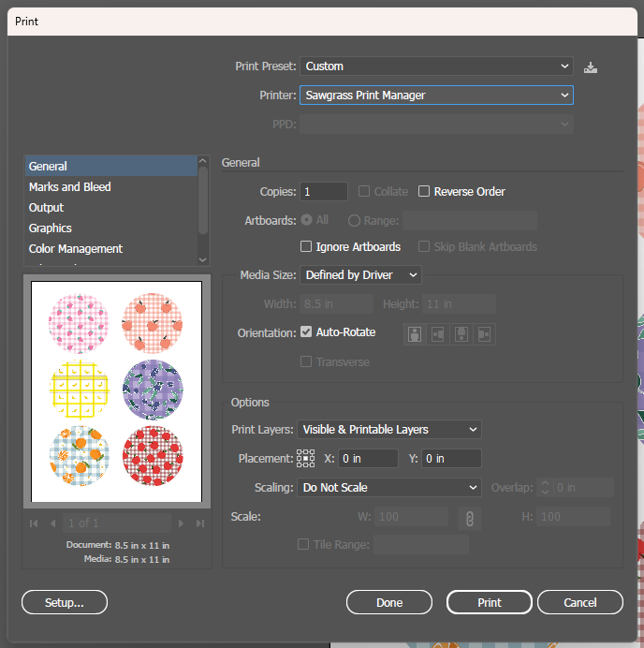Open the Printer dropdown
The height and width of the screenshot is (648, 644).
[436, 96]
